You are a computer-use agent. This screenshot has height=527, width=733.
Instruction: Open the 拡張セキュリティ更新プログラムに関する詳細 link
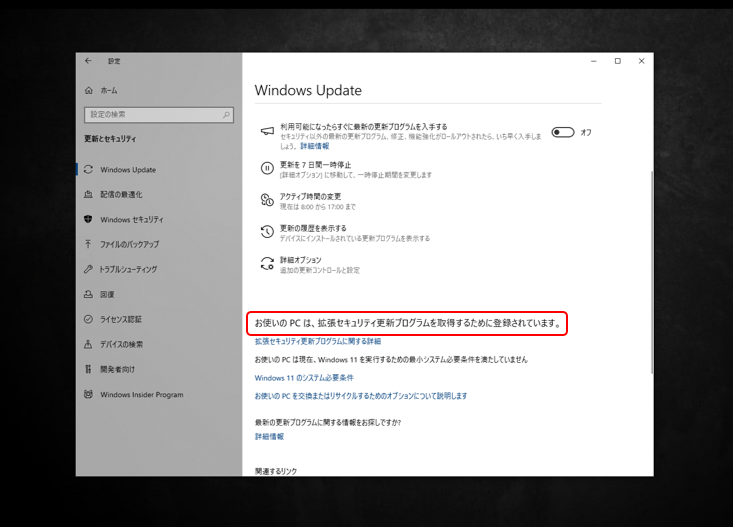[317, 342]
